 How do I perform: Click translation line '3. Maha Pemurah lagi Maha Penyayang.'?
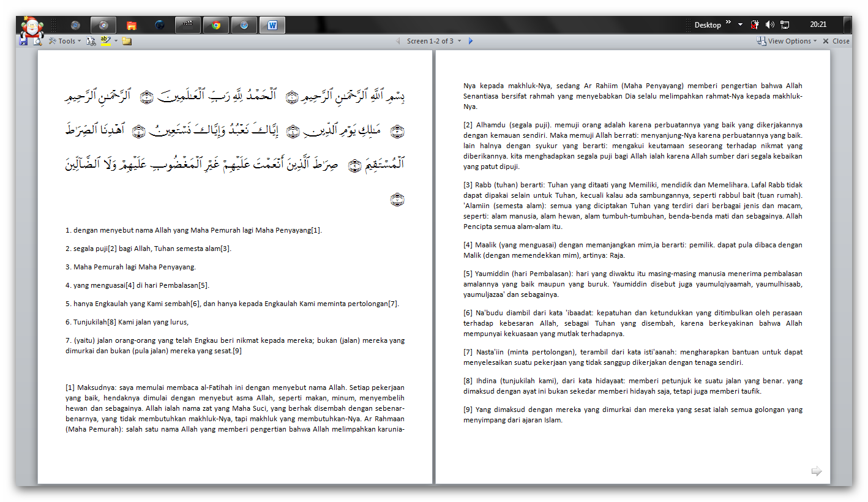coord(130,267)
